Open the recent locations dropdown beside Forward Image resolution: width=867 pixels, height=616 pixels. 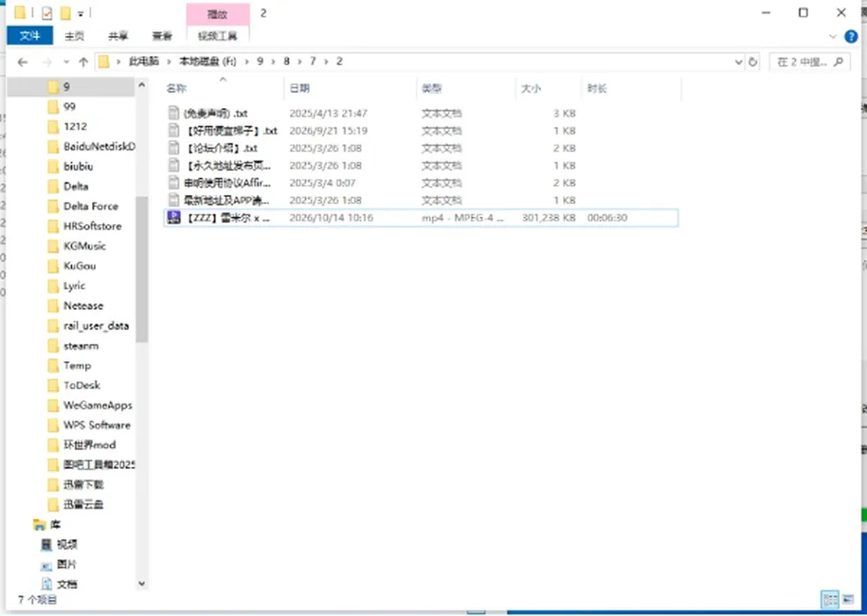(x=66, y=62)
